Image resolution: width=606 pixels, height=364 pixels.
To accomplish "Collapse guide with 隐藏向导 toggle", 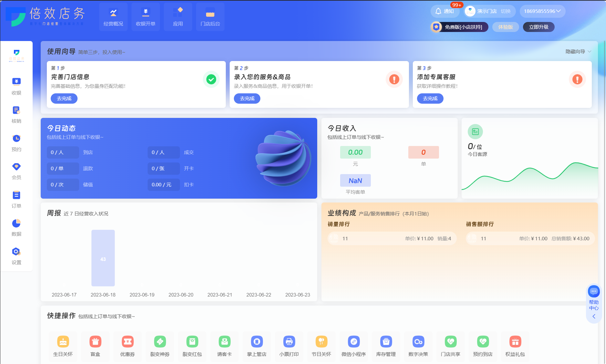I will pos(578,52).
